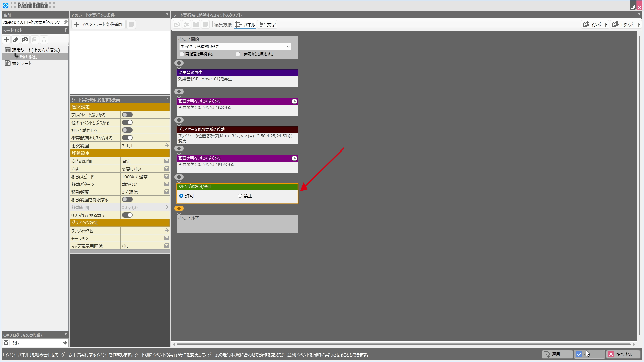Insert command after darken screen panel
Viewport: 644px width, 362px height.
pyautogui.click(x=179, y=120)
